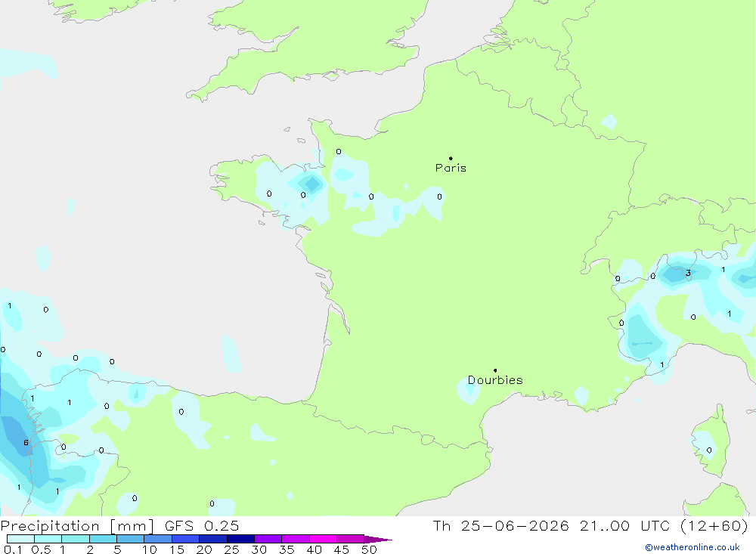Click the Paris city label
This screenshot has width=756, height=554.
pyautogui.click(x=451, y=168)
